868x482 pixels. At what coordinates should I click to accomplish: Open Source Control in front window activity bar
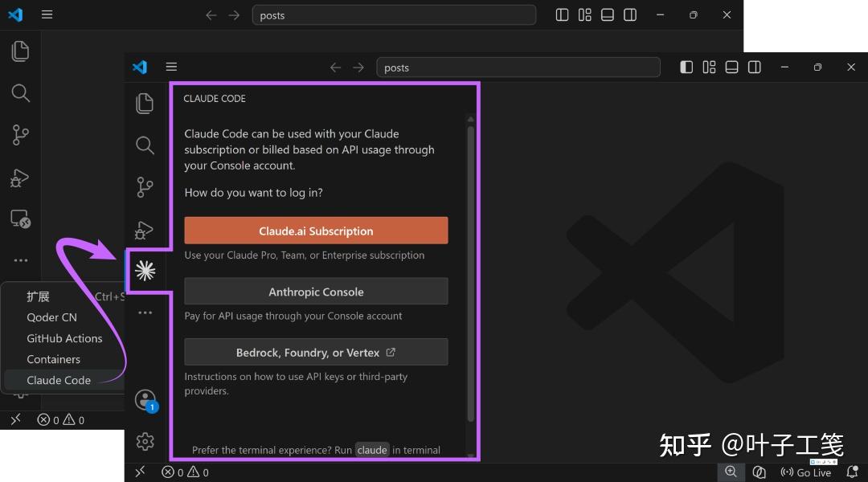(145, 187)
